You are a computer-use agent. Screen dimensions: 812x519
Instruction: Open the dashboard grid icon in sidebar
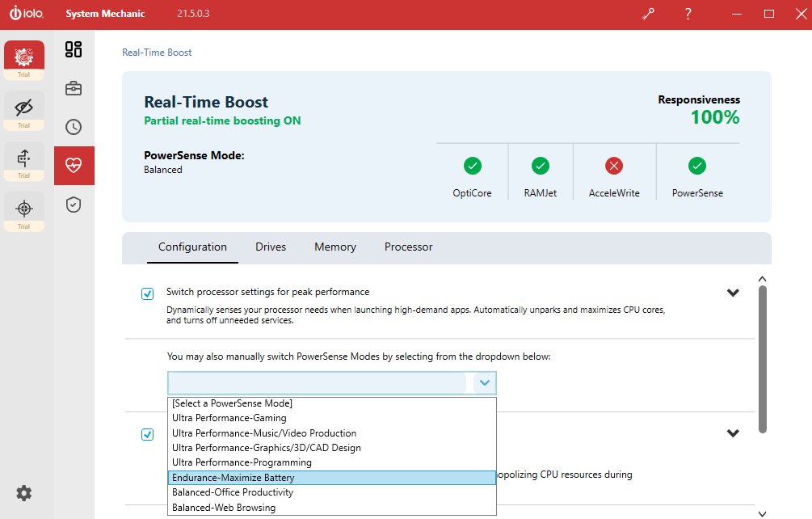[x=74, y=49]
